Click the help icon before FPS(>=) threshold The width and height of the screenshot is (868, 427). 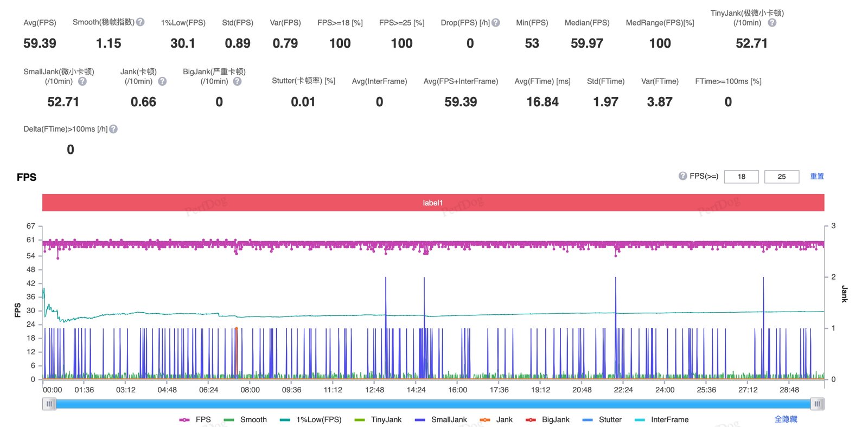(x=682, y=176)
